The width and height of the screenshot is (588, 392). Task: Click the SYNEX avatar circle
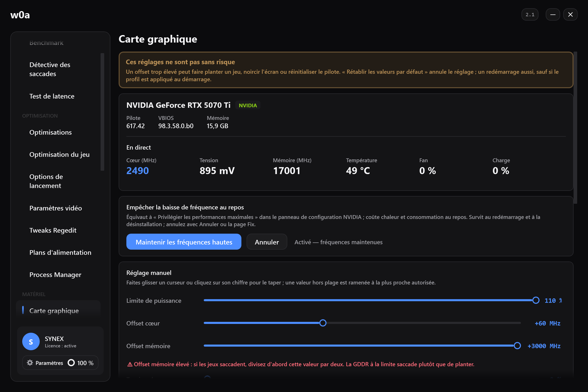pos(31,341)
